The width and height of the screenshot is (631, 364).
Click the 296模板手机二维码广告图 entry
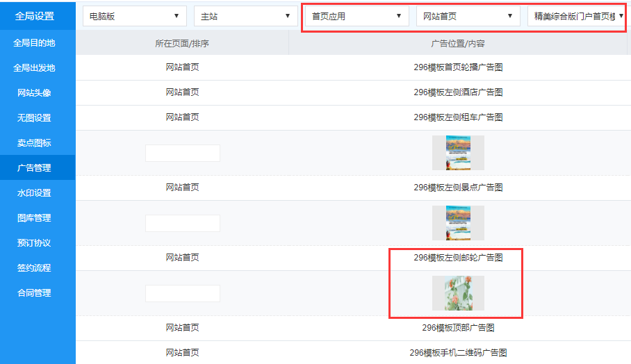coord(458,353)
